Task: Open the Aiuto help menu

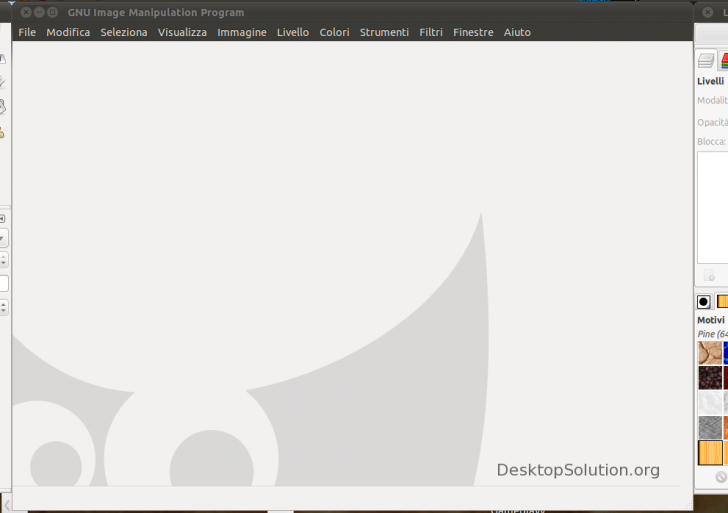Action: (517, 32)
